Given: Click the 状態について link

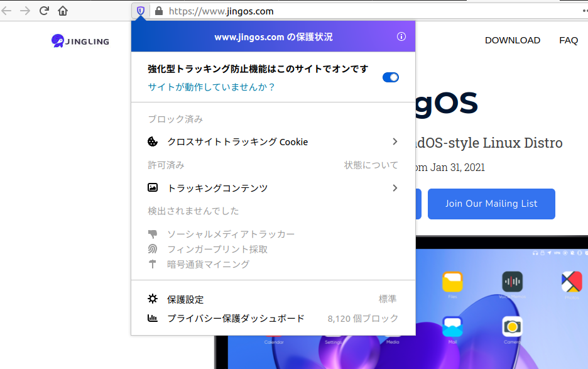Looking at the screenshot, I should tap(371, 165).
